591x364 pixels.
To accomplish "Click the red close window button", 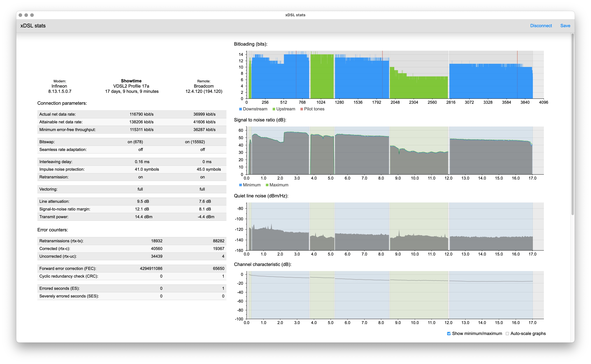I will (x=21, y=15).
